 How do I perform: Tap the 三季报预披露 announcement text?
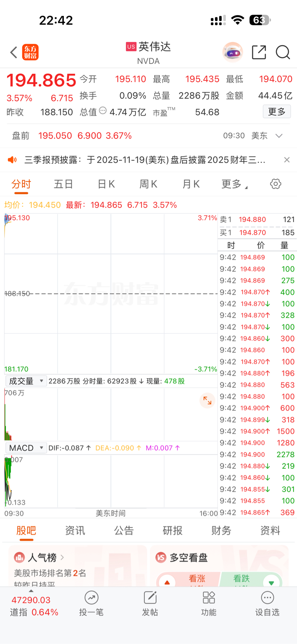145,160
